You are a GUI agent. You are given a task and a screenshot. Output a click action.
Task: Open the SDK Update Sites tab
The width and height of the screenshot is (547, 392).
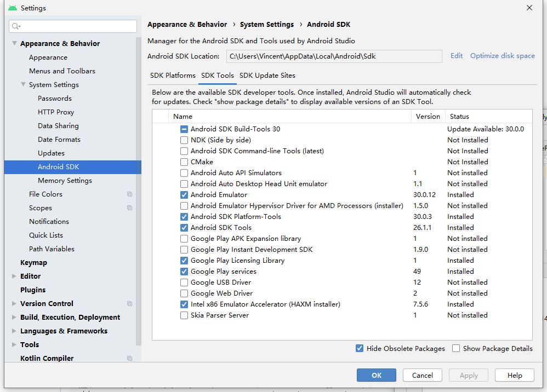coord(267,76)
